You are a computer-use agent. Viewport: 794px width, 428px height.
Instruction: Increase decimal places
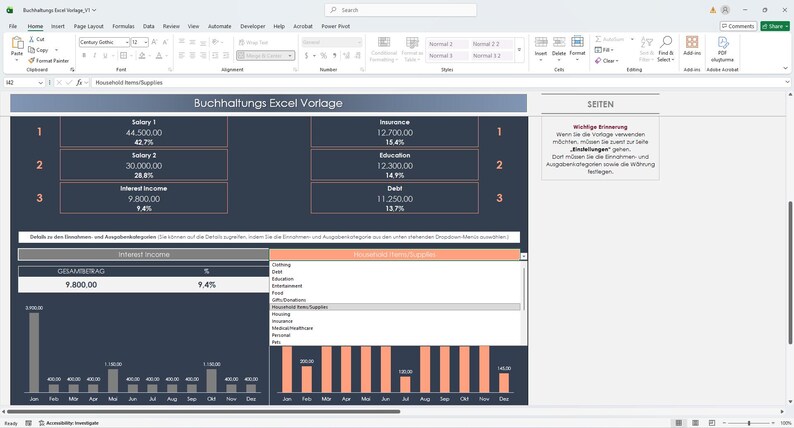[x=346, y=56]
